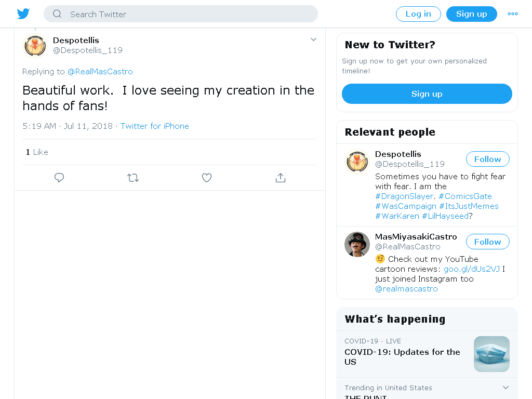Screen dimensions: 532x399
Task: Click the search magnifier icon
Action: 57,14
